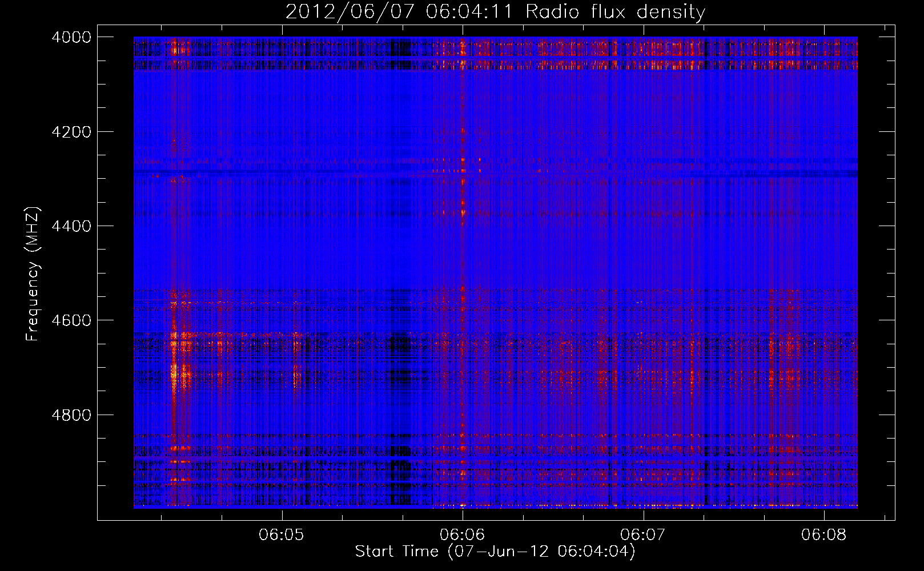Click the 4000 frequency tick label
The height and width of the screenshot is (571, 924).
71,37
